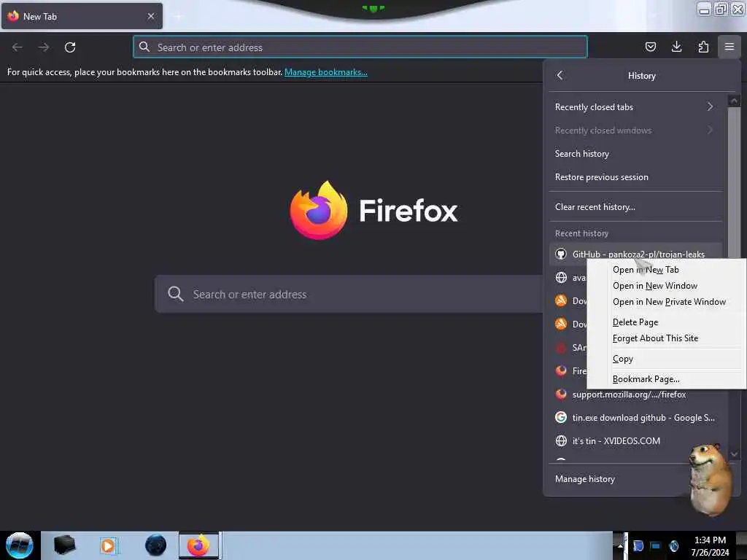Screen dimensions: 747x560
Task: Open the media player taskbar icon
Action: (x=108, y=545)
